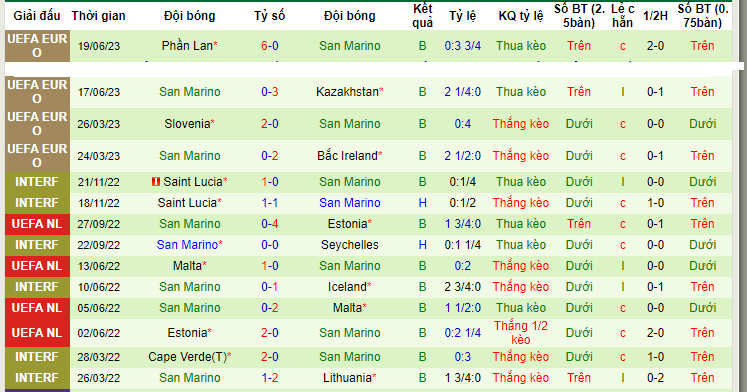747x392 pixels.
Task: Click the 1-1 score against Saint Lucia
Action: pos(270,203)
